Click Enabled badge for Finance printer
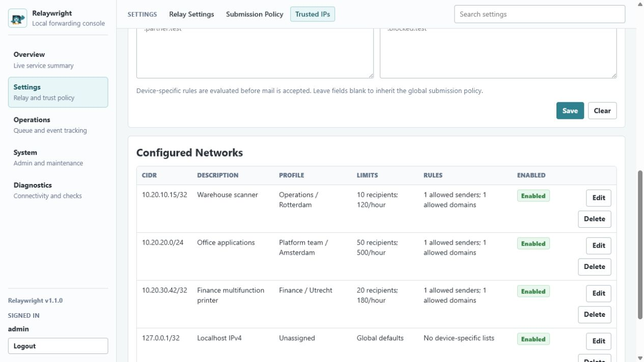This screenshot has width=644, height=362. tap(534, 291)
